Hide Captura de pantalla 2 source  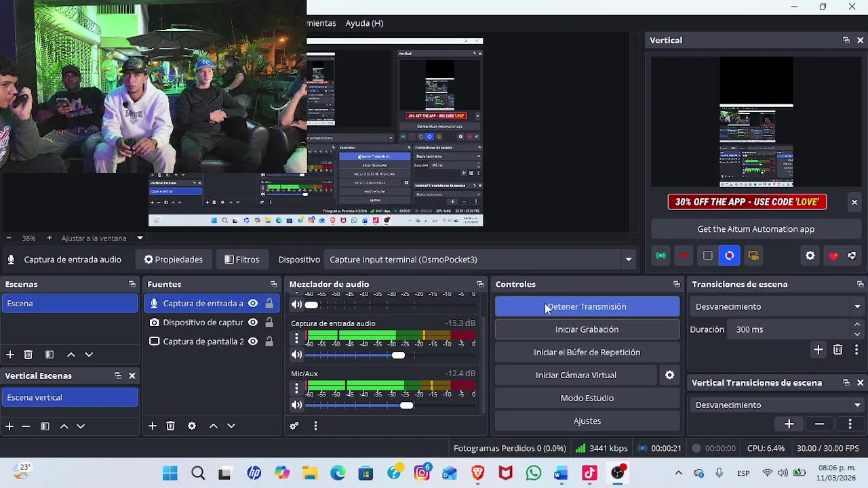pos(253,342)
